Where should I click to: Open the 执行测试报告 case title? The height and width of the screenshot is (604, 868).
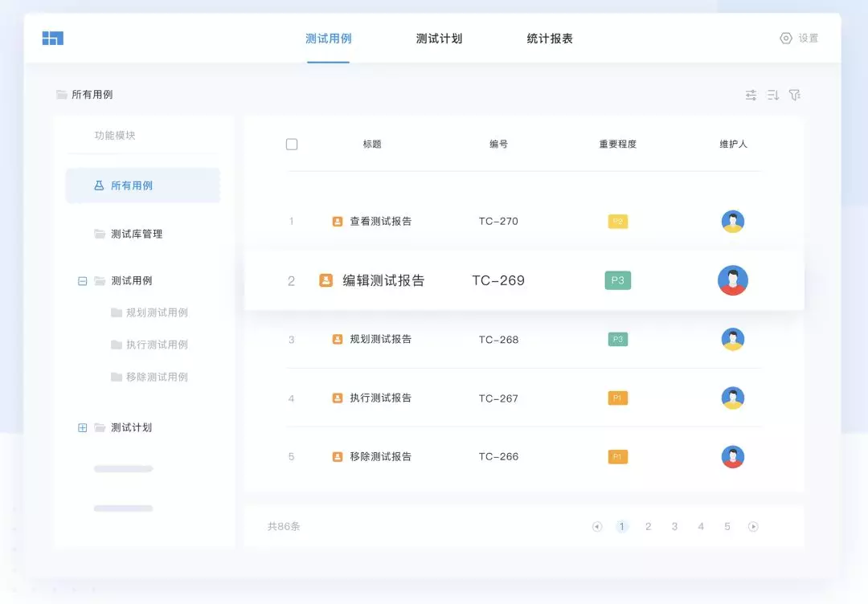coord(381,398)
